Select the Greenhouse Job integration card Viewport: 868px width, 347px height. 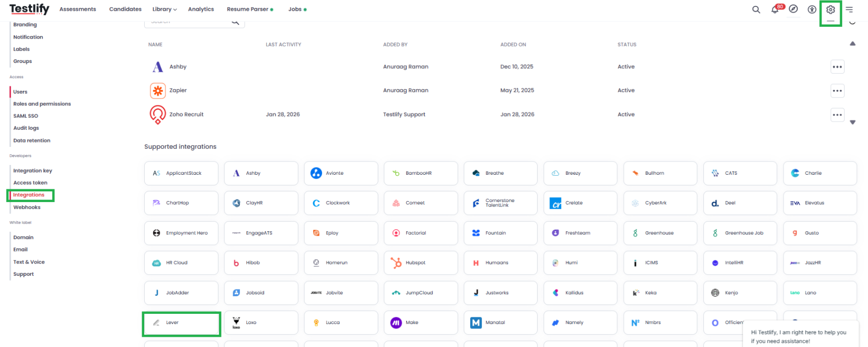click(x=740, y=233)
